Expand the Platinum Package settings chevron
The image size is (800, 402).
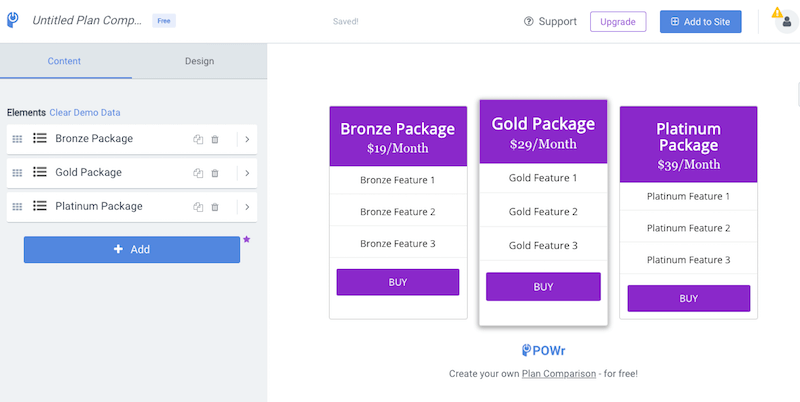tap(247, 207)
